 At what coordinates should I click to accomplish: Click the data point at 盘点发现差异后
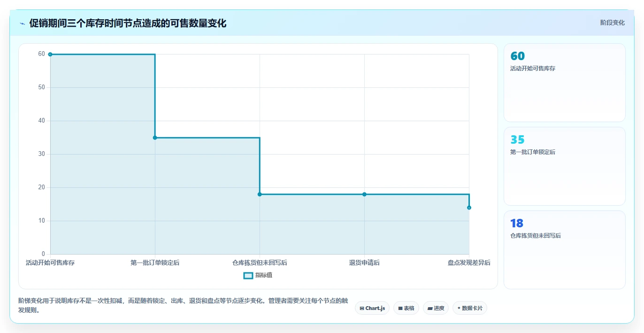[x=469, y=208]
